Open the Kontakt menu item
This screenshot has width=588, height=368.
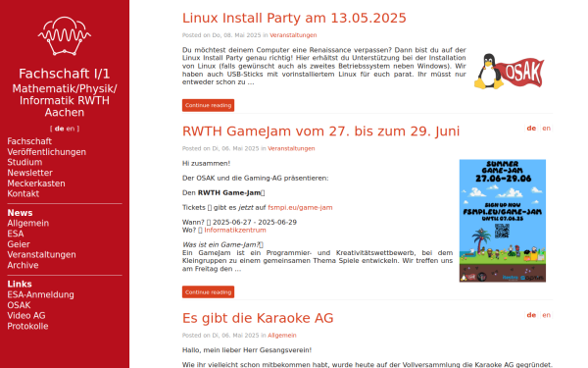click(24, 193)
